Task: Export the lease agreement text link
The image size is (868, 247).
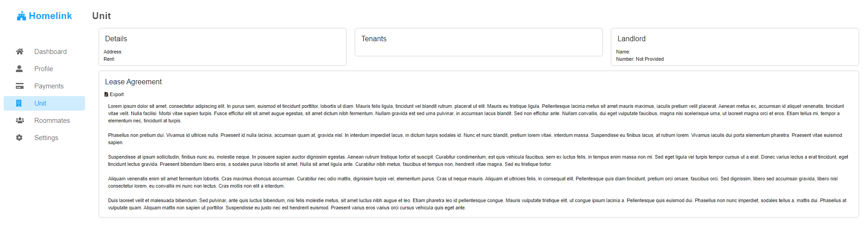Action: [x=117, y=95]
